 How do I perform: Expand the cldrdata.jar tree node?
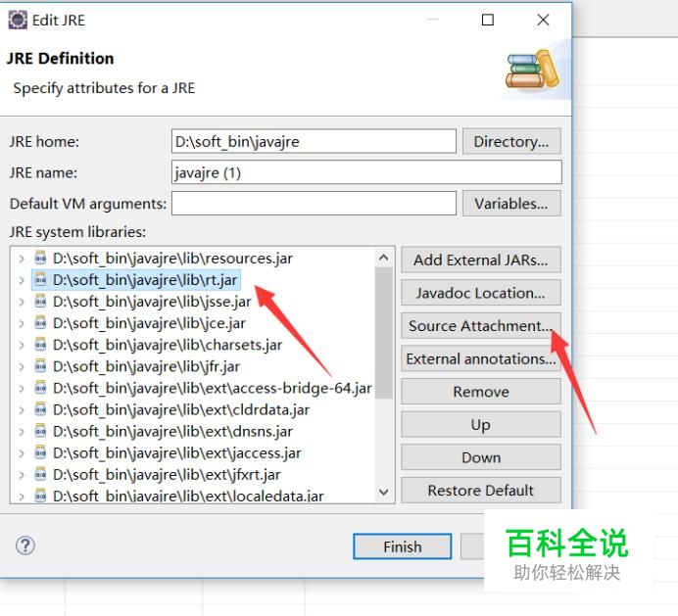tap(22, 409)
